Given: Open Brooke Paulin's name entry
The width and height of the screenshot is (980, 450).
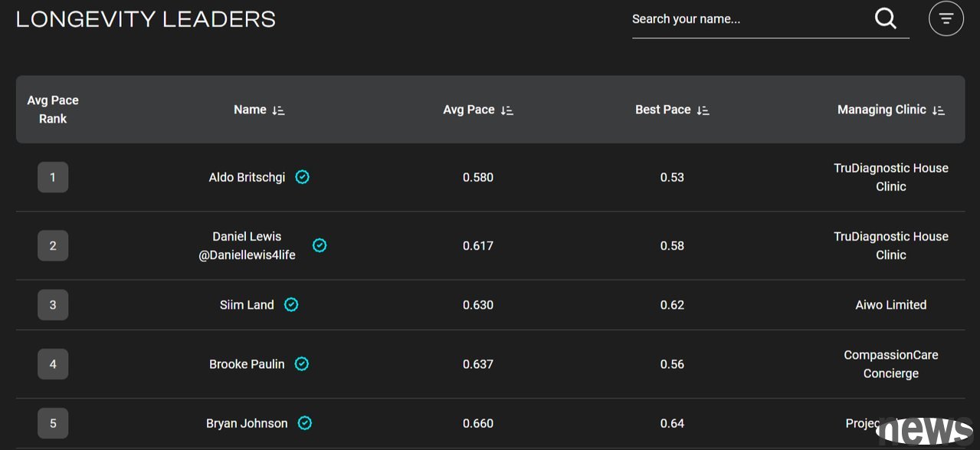Looking at the screenshot, I should (247, 364).
